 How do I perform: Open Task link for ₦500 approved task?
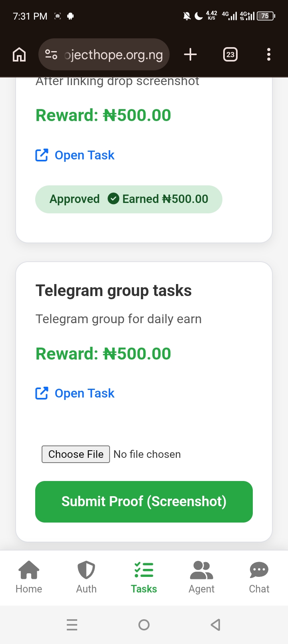coord(84,155)
